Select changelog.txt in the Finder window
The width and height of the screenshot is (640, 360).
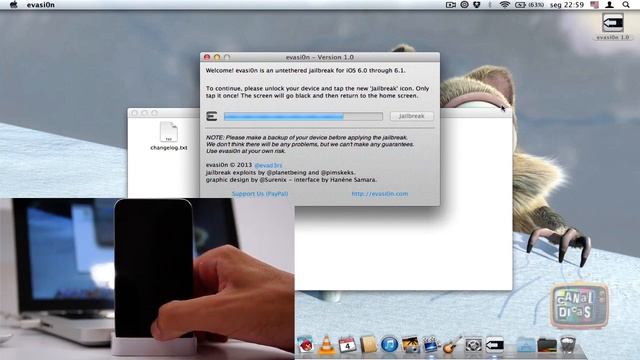point(169,131)
